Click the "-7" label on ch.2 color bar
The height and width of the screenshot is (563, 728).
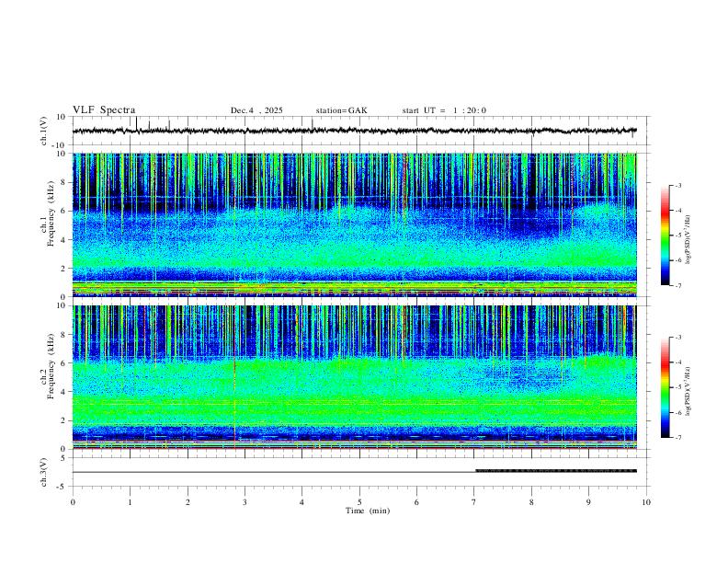click(x=678, y=438)
